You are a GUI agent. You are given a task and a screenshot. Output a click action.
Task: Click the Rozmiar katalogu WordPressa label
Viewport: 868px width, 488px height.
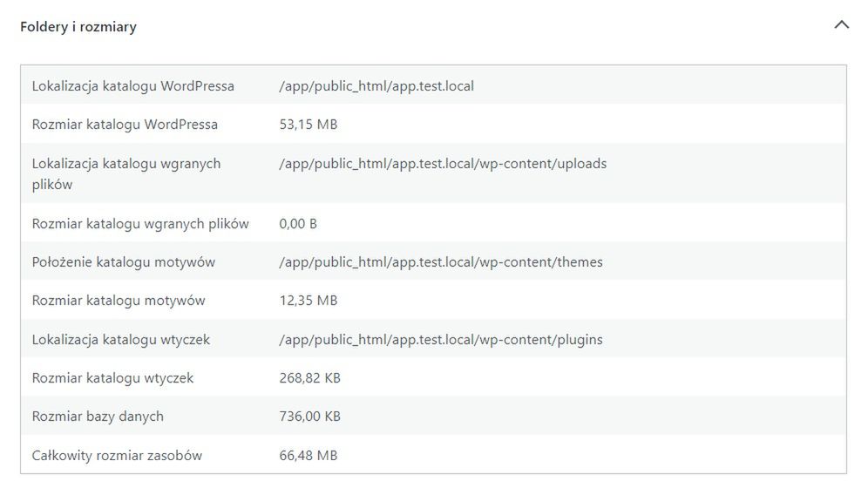click(125, 125)
